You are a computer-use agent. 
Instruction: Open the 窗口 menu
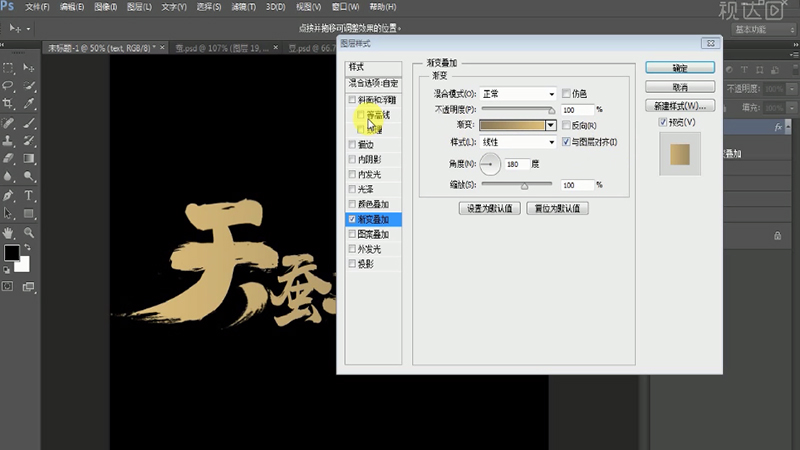tap(345, 7)
